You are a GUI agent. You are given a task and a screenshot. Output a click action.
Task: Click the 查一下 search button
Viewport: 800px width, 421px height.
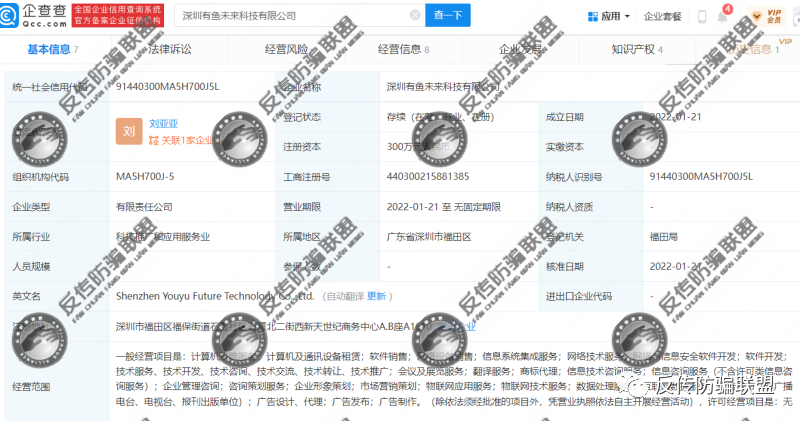point(448,15)
